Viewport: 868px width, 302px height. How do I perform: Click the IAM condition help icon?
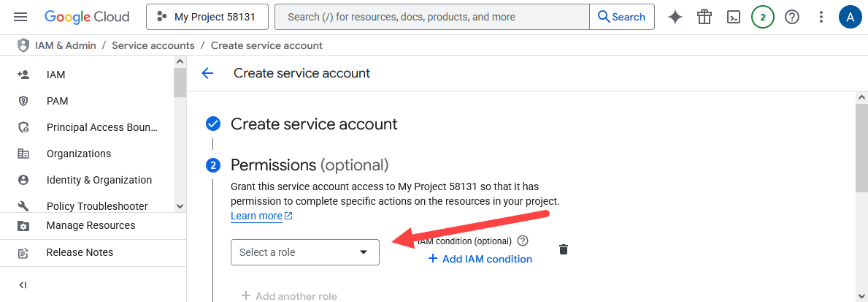click(522, 241)
